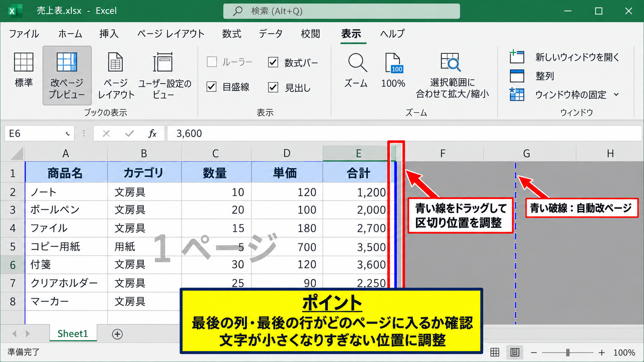Open the ズーム magnifier dialog
The height and width of the screenshot is (362, 644).
(357, 62)
